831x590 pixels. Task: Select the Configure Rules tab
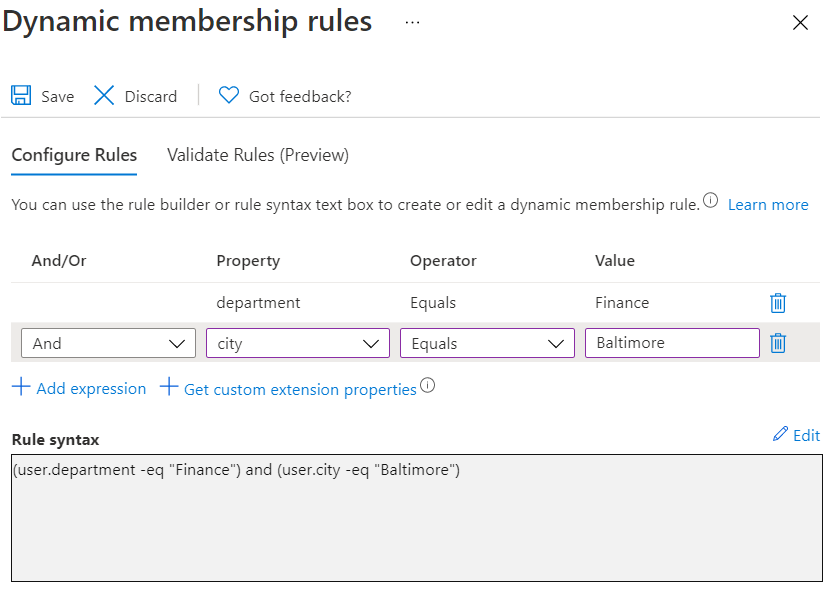point(74,155)
